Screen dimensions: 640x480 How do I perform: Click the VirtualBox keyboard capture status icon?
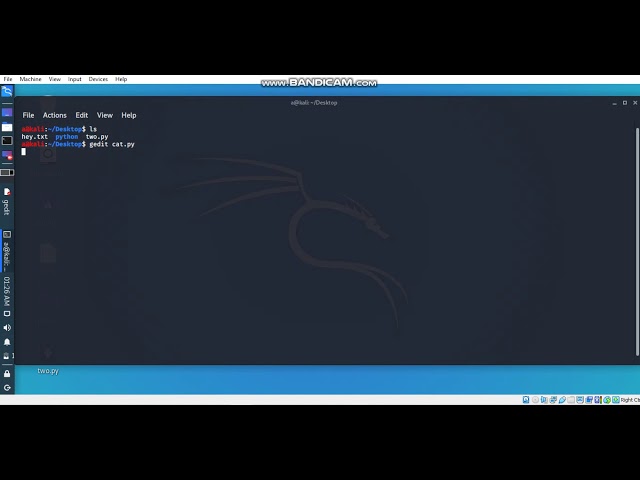pyautogui.click(x=616, y=400)
